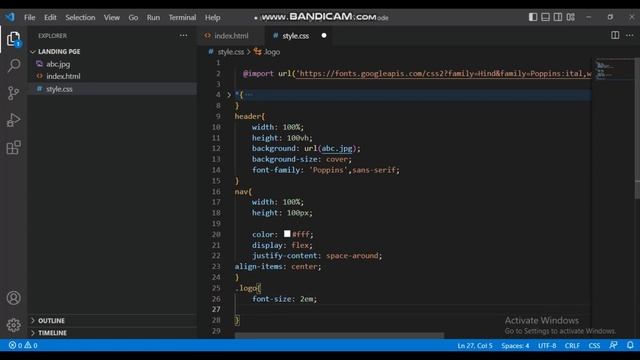The height and width of the screenshot is (360, 640).
Task: Click the logo symbol icon in breadcrumb
Action: [x=258, y=51]
